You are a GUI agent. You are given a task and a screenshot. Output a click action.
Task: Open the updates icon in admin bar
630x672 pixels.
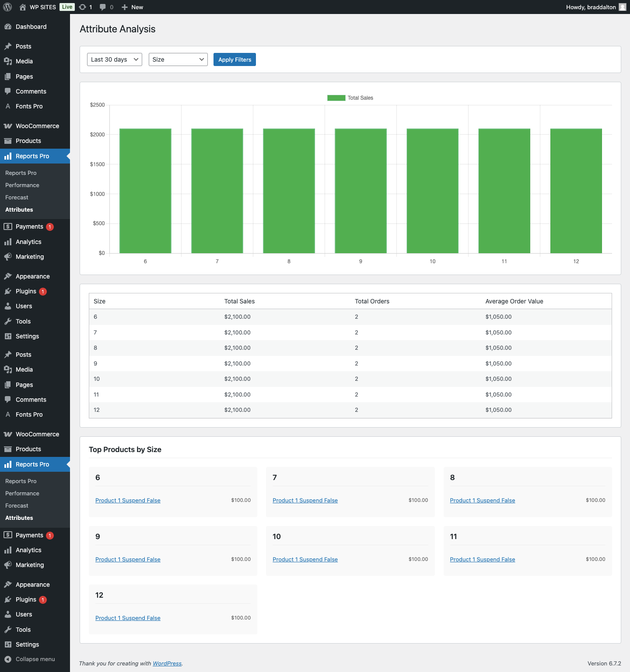(x=83, y=7)
